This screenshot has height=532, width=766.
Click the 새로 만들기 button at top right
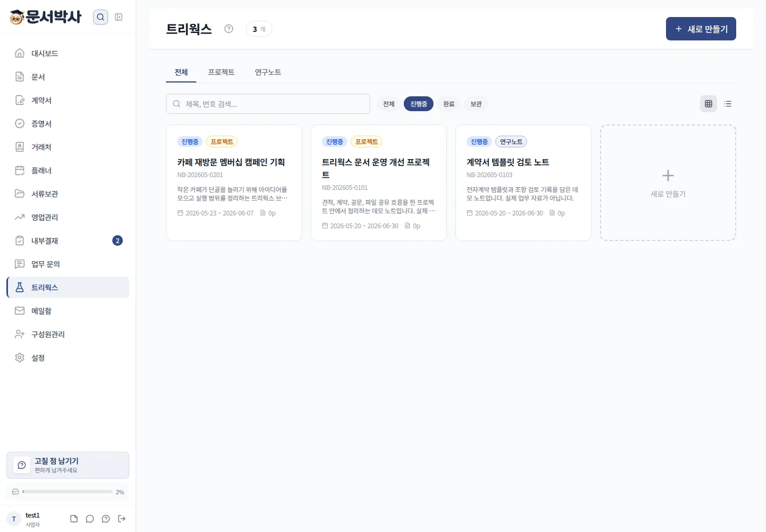click(701, 29)
